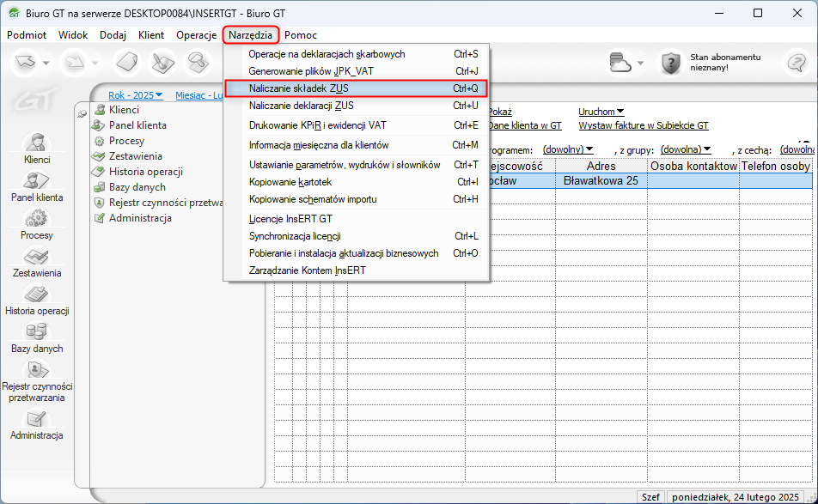Choose Synchronizacja licencji menu entry

click(356, 236)
